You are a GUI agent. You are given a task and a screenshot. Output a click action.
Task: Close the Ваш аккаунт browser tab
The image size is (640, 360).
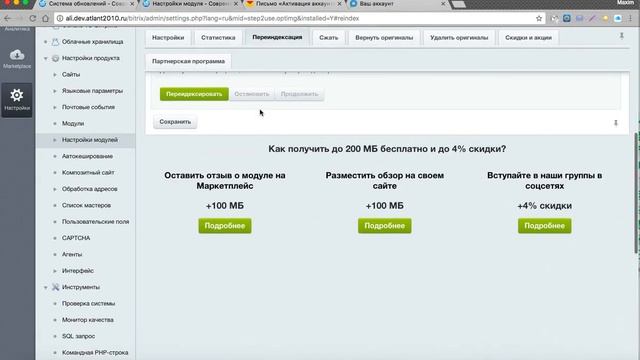[443, 4]
